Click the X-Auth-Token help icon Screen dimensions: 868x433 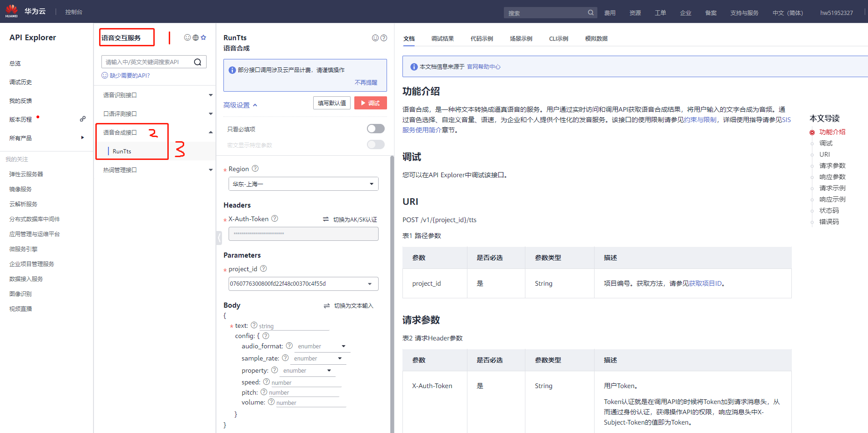coord(275,218)
